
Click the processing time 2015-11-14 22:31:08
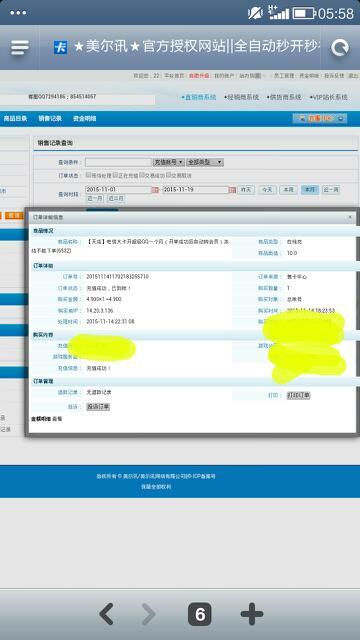pyautogui.click(x=110, y=322)
